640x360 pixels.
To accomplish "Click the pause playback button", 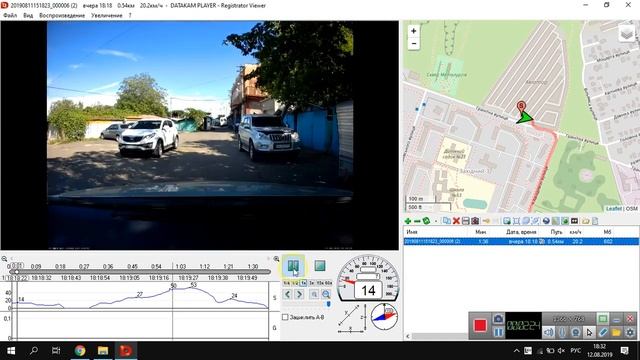I will (293, 266).
